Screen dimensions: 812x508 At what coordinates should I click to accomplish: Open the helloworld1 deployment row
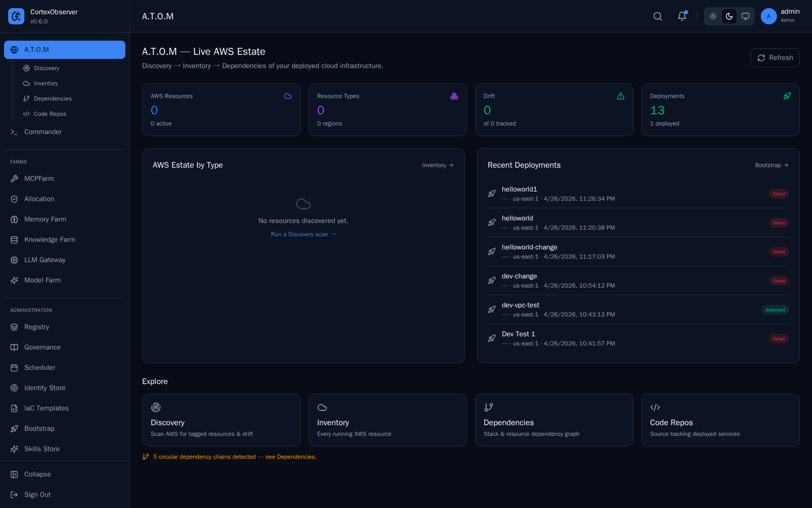(x=638, y=194)
